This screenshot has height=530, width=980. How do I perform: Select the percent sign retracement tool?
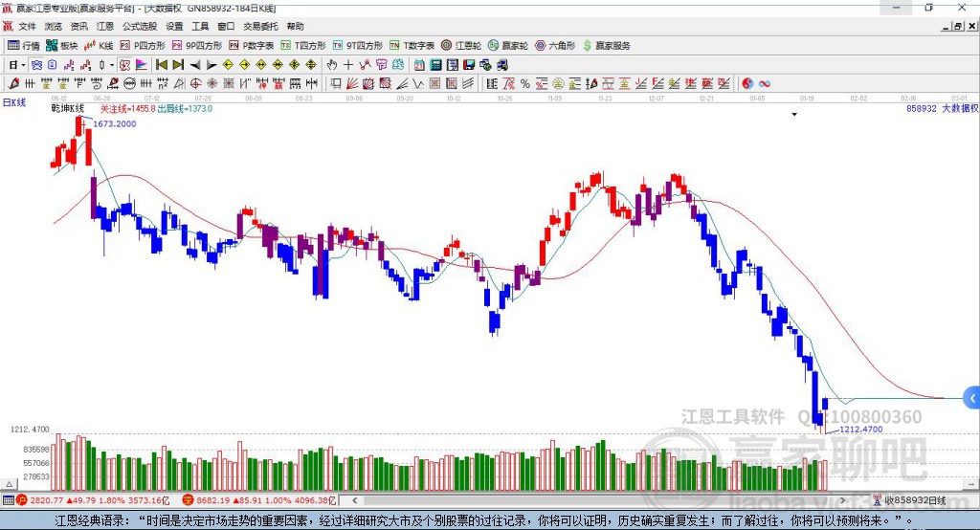(x=525, y=84)
